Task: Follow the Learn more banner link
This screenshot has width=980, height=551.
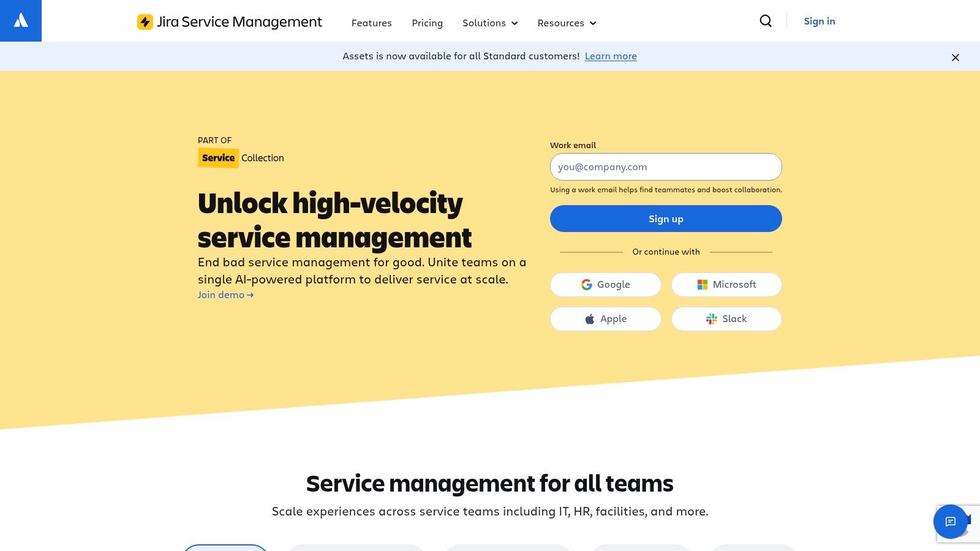Action: pos(611,56)
